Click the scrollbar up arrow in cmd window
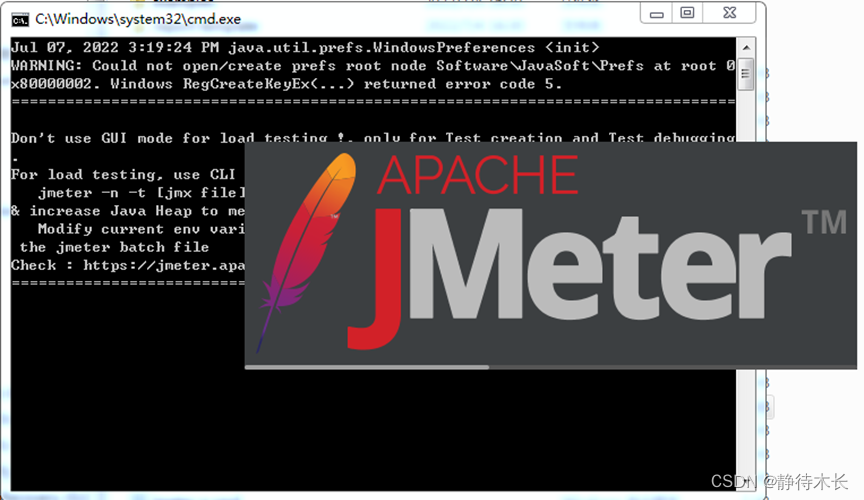Screen dimensions: 864x500 [x=746, y=48]
